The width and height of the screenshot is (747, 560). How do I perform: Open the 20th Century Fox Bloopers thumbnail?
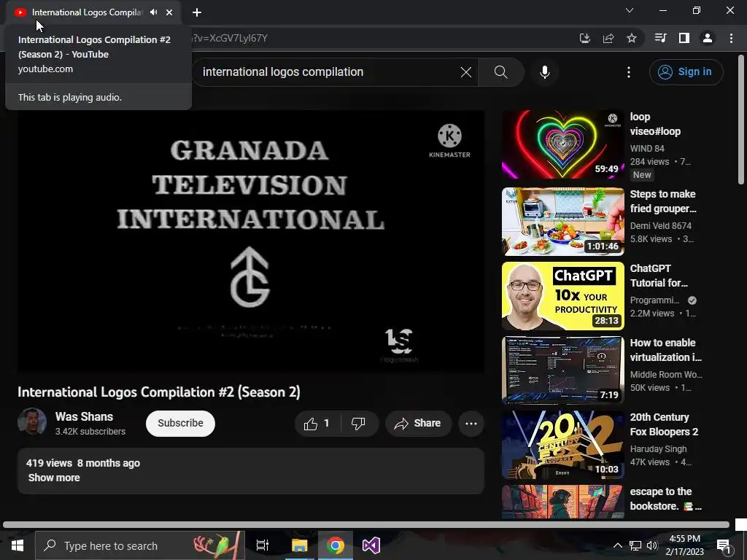(x=562, y=445)
